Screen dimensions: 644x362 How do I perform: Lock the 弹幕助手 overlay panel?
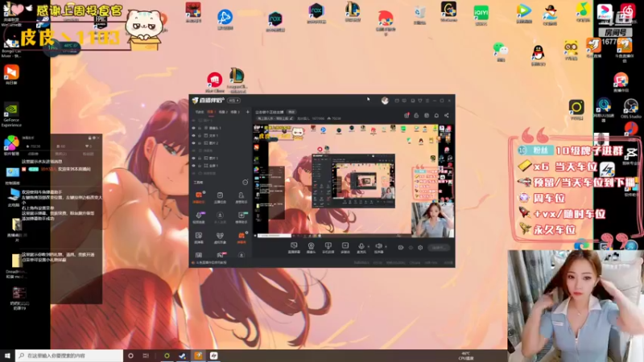click(x=89, y=138)
